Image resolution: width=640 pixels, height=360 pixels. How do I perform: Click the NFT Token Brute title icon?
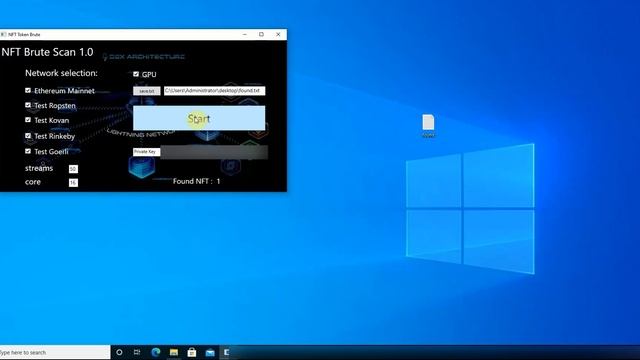(4, 35)
